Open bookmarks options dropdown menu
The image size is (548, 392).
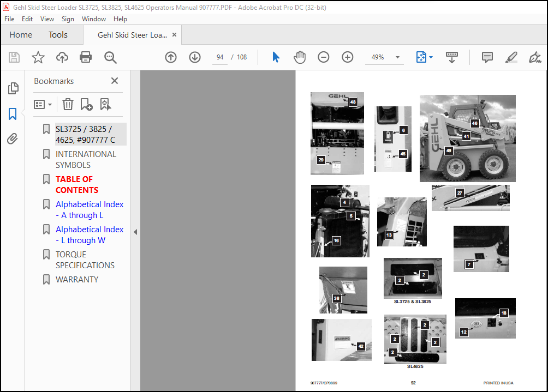point(43,104)
